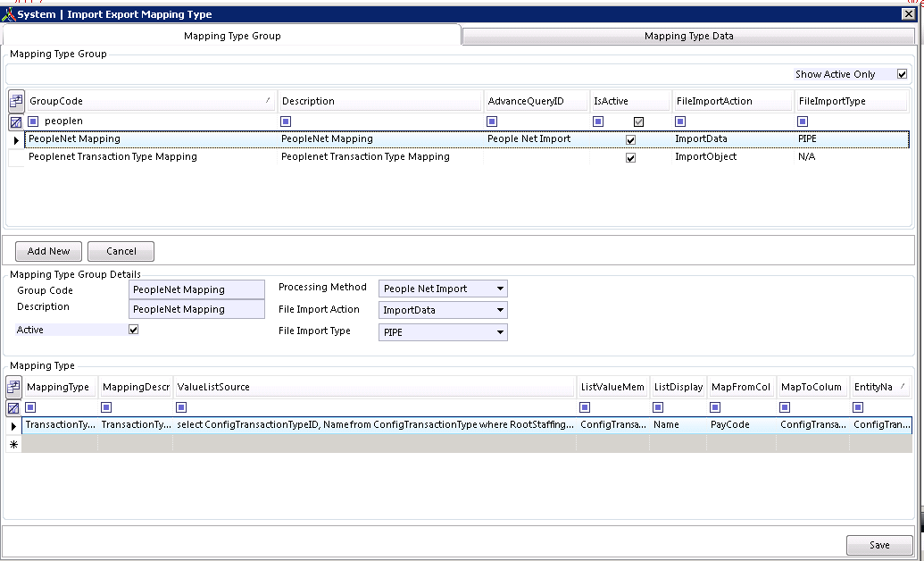
Task: Click the Save button
Action: point(879,545)
